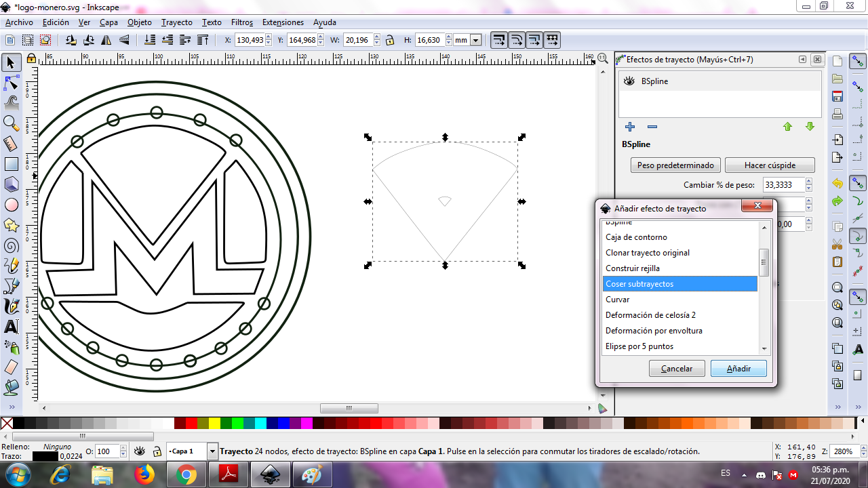This screenshot has height=488, width=868.
Task: Select the Pencil freehand tool
Action: (11, 266)
